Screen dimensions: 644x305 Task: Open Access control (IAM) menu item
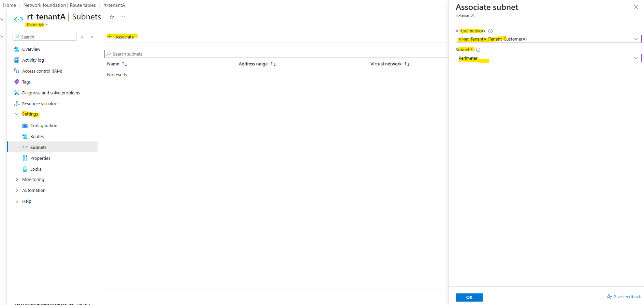42,71
